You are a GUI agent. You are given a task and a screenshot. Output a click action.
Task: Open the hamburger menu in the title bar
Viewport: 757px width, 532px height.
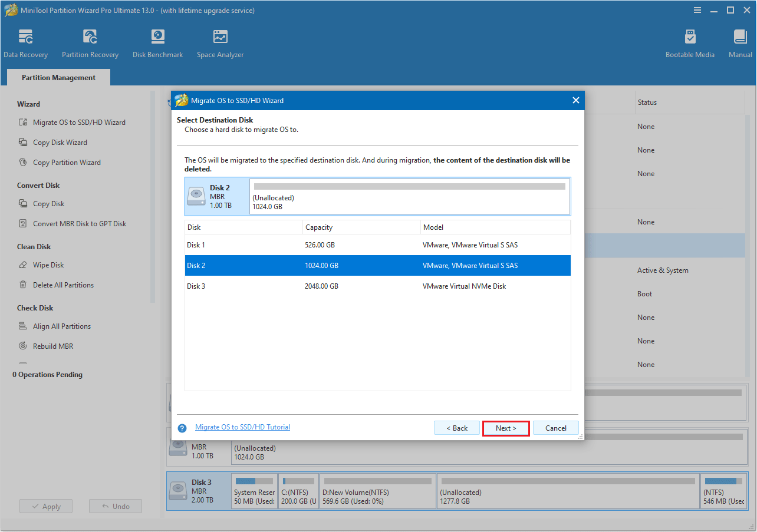pyautogui.click(x=697, y=10)
